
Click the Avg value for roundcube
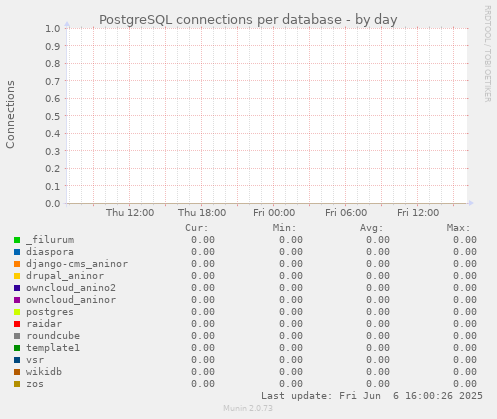coord(378,336)
